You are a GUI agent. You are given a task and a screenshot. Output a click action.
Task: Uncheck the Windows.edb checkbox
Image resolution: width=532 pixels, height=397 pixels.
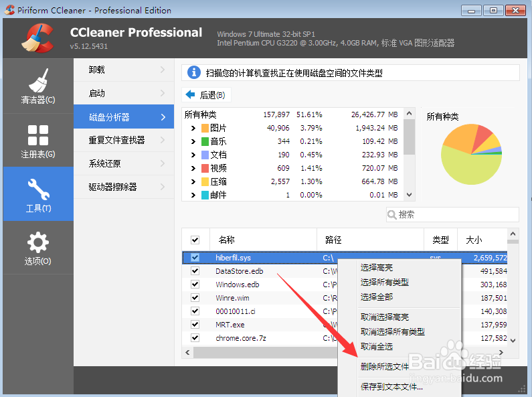195,285
